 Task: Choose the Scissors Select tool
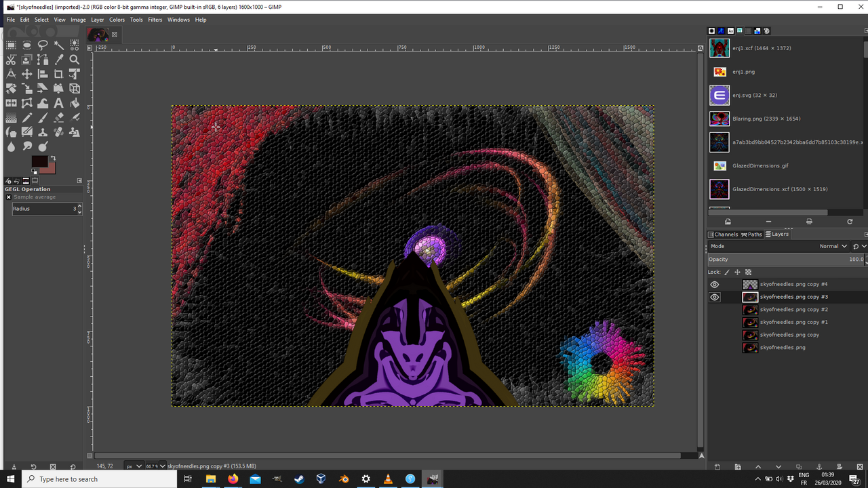(x=11, y=60)
